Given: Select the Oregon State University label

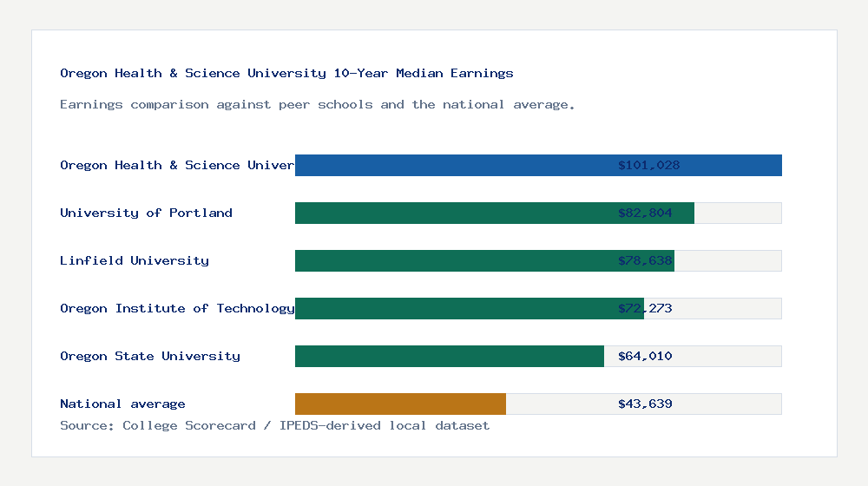Looking at the screenshot, I should click(x=150, y=356).
